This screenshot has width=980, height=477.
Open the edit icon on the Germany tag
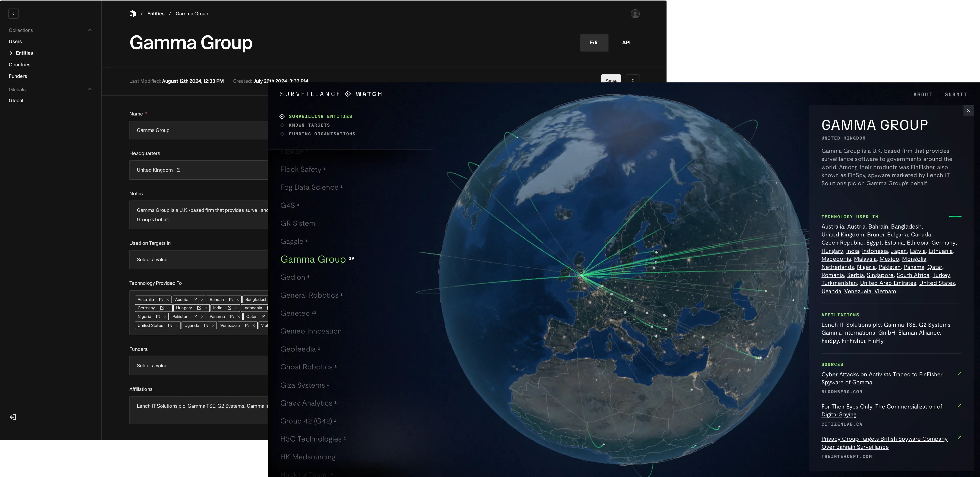[162, 308]
